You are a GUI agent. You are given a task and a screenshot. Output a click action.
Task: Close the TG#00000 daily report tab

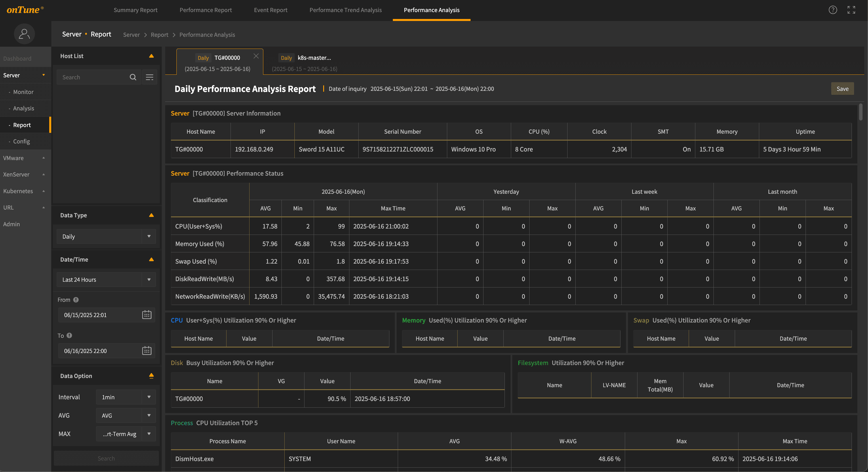256,56
